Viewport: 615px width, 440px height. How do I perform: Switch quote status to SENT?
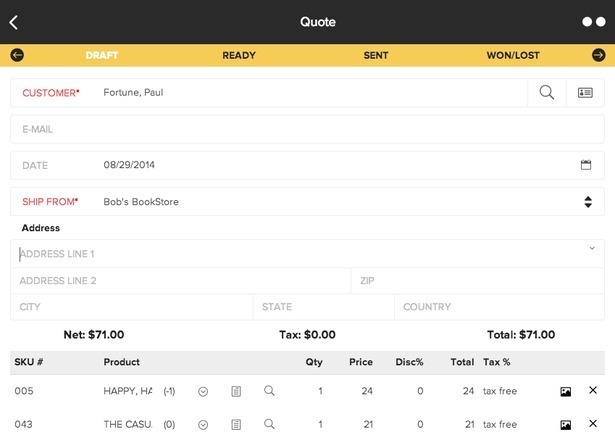tap(376, 55)
